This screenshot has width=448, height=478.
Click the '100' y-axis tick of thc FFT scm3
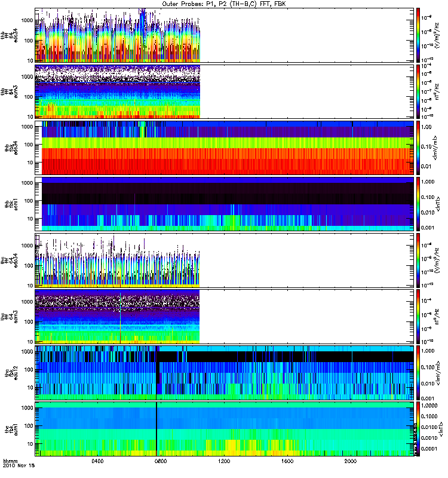pyautogui.click(x=29, y=322)
